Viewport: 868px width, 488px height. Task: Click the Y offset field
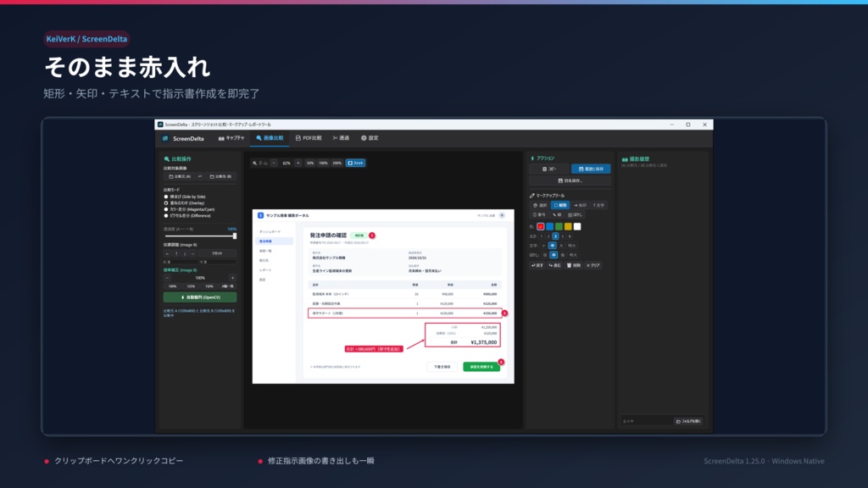(220, 262)
